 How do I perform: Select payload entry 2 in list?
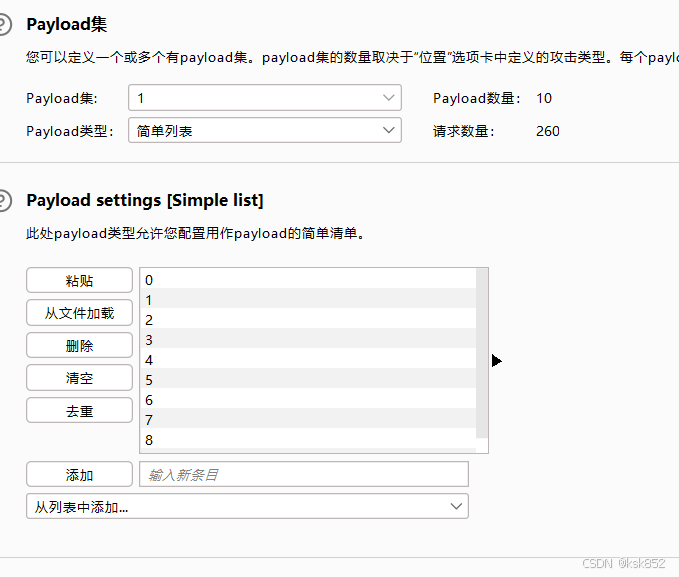308,318
